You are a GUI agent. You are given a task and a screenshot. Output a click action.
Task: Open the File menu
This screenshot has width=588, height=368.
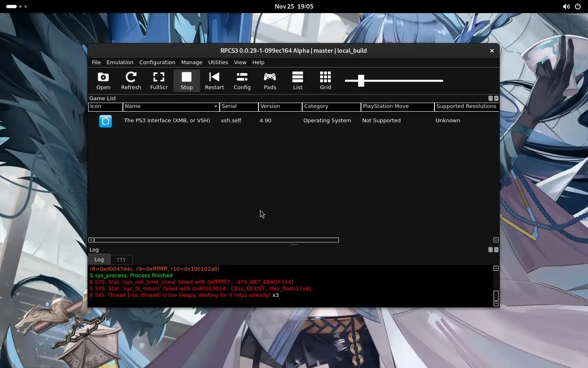[96, 62]
